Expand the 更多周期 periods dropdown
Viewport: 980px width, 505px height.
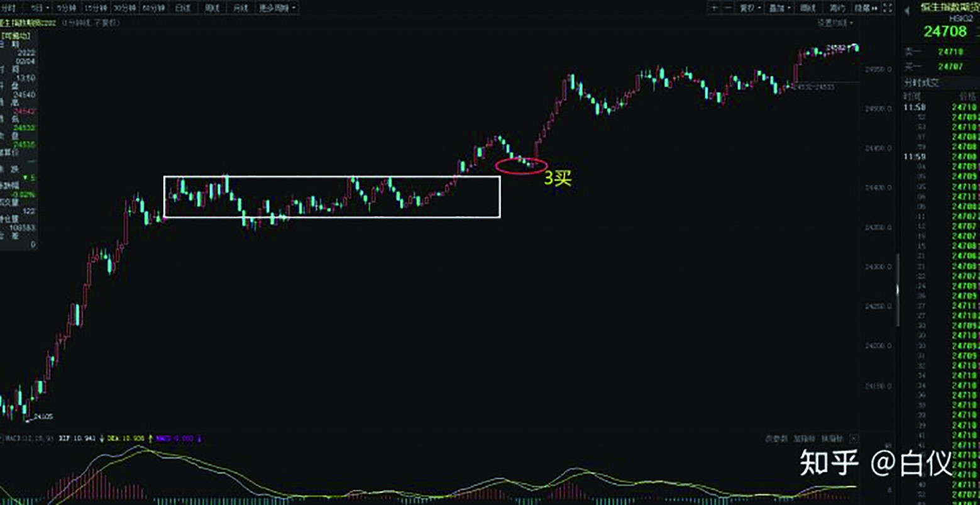click(277, 8)
